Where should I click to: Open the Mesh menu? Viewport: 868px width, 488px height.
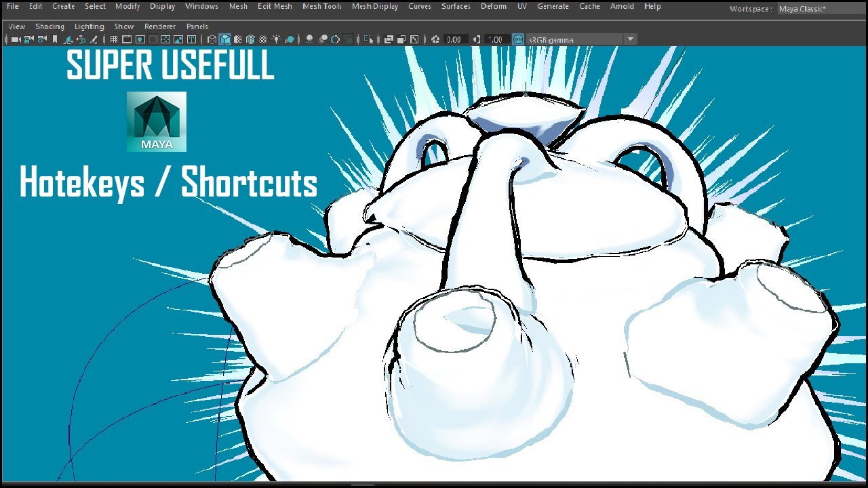(x=238, y=6)
